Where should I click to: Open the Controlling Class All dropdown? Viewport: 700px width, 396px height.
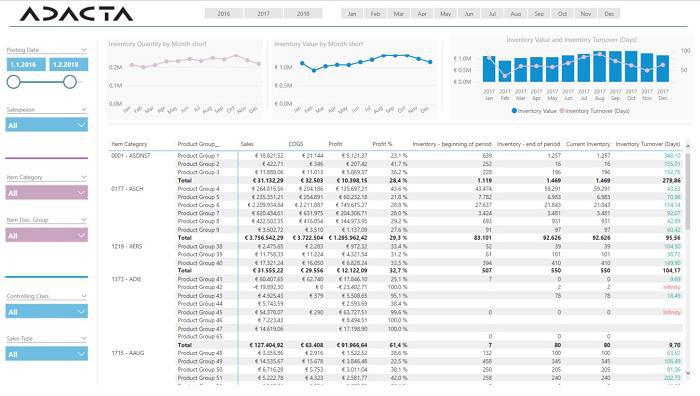click(47, 312)
